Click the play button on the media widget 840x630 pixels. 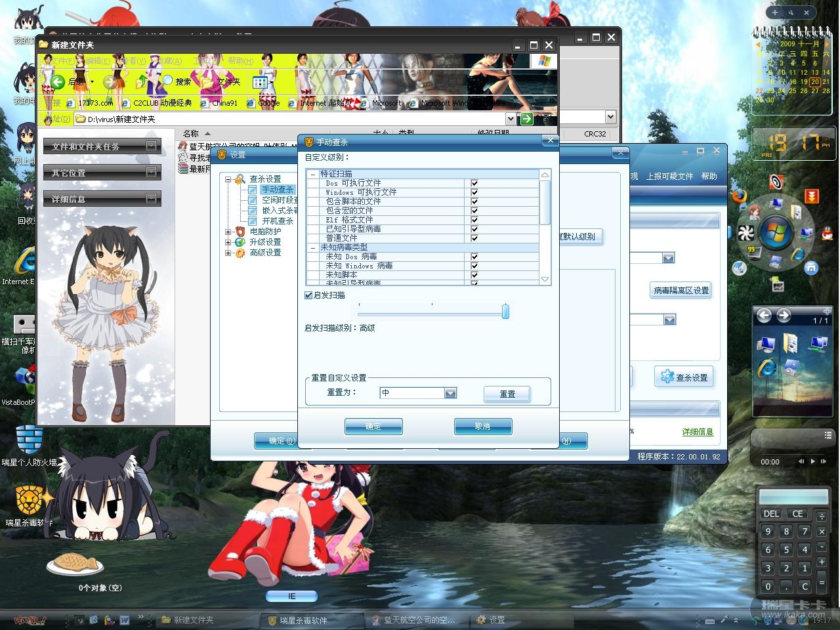813,461
